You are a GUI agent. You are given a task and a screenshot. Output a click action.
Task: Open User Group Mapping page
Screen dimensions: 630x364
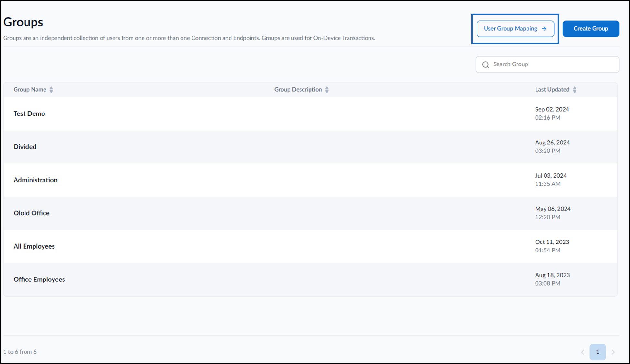[x=515, y=29]
